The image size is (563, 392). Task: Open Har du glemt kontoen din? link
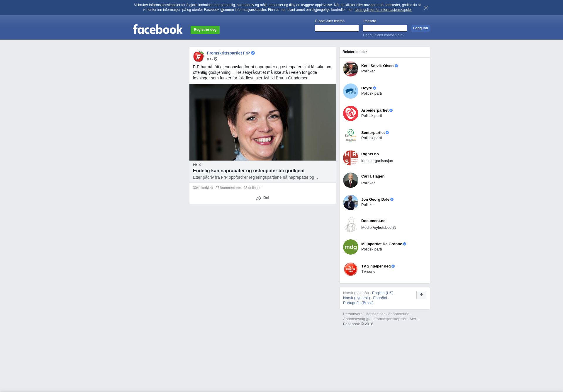coord(384,35)
